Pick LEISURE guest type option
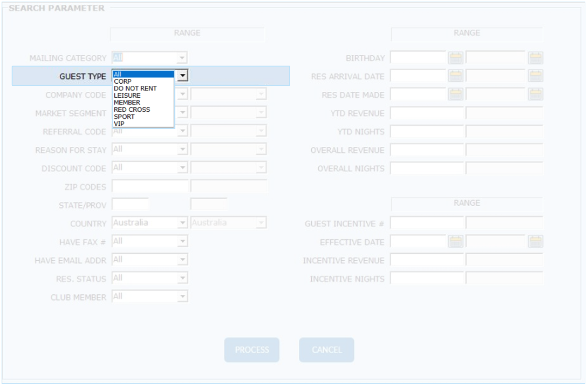 127,96
